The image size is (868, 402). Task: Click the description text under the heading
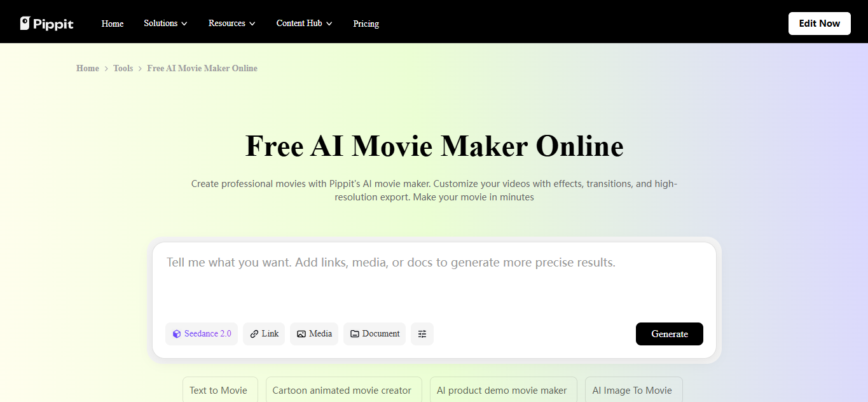point(434,190)
